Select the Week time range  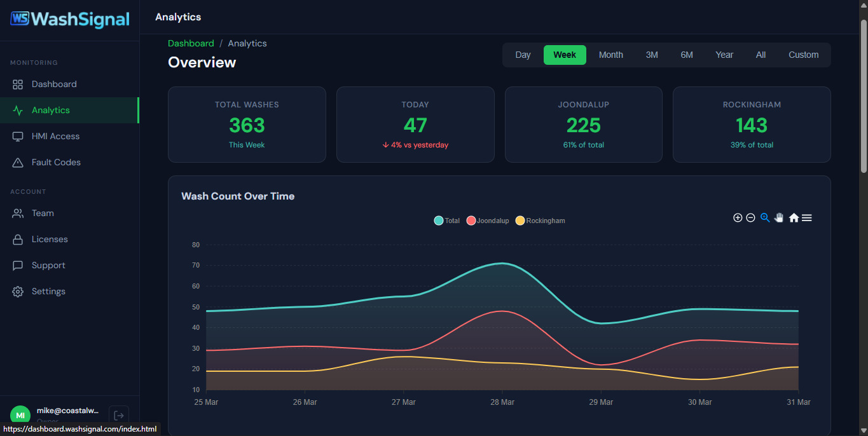565,55
